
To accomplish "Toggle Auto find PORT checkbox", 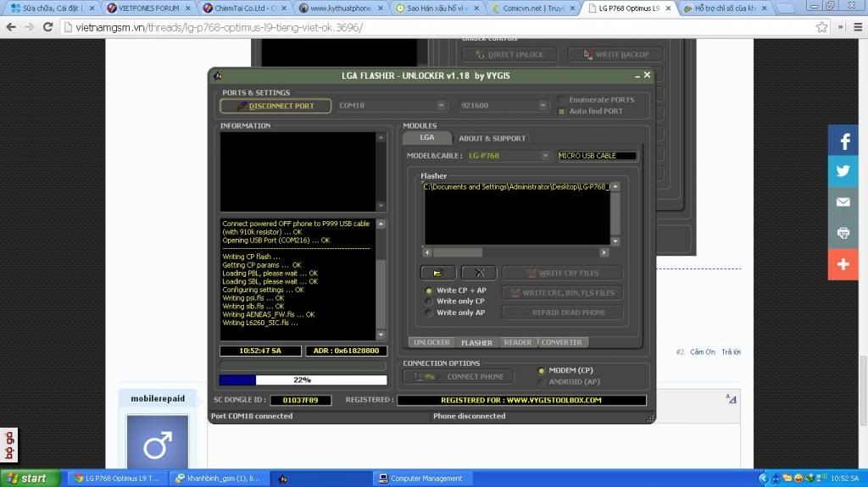I will click(x=561, y=111).
